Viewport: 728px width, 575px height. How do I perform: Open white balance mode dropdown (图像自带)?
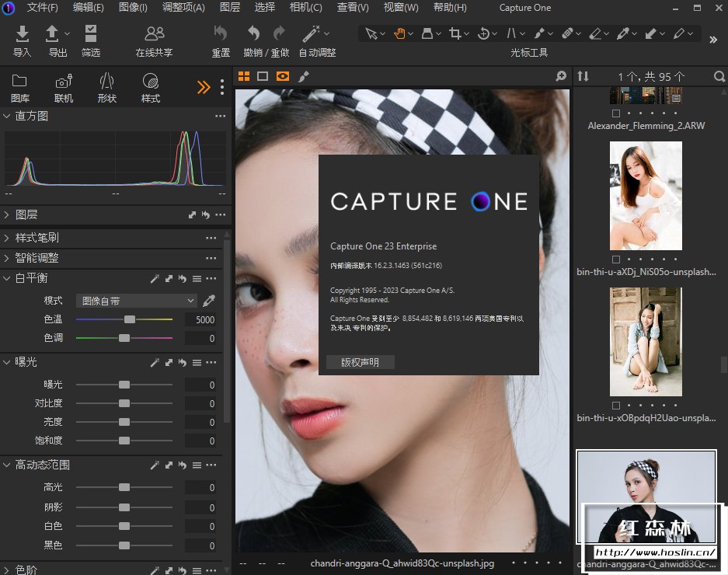click(137, 301)
